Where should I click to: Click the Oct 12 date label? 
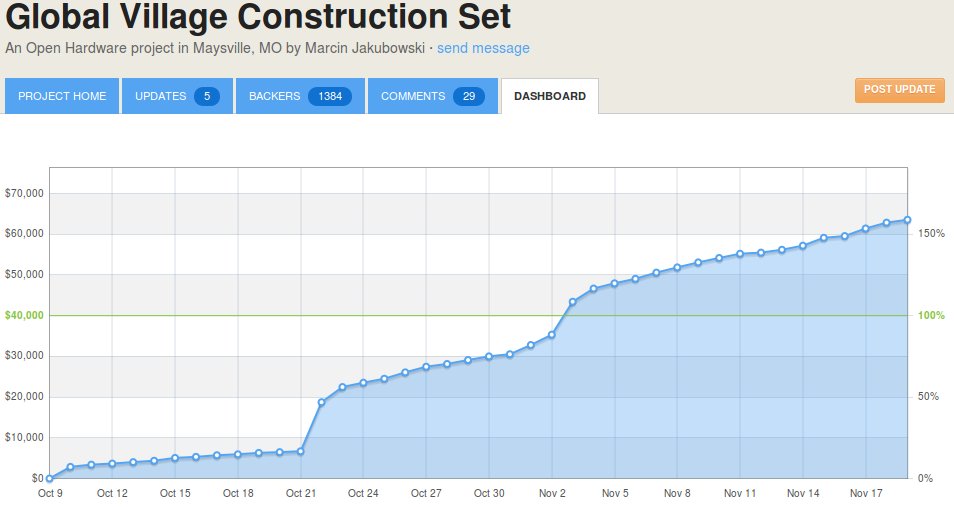[113, 493]
